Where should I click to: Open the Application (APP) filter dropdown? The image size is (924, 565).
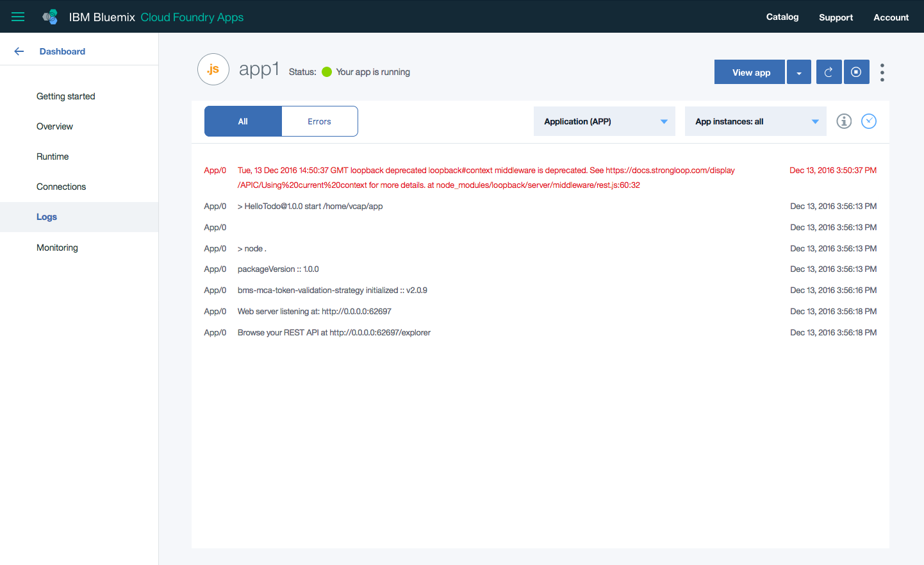(604, 121)
